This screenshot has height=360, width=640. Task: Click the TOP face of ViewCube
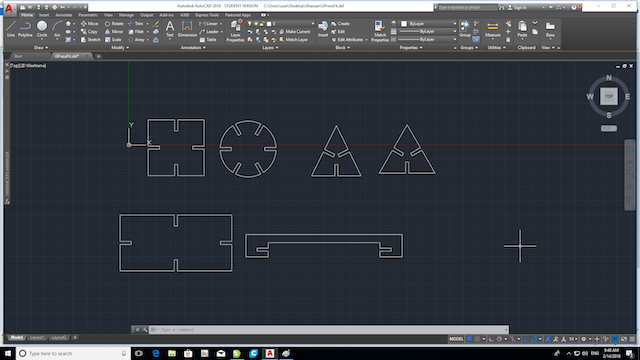coord(609,96)
